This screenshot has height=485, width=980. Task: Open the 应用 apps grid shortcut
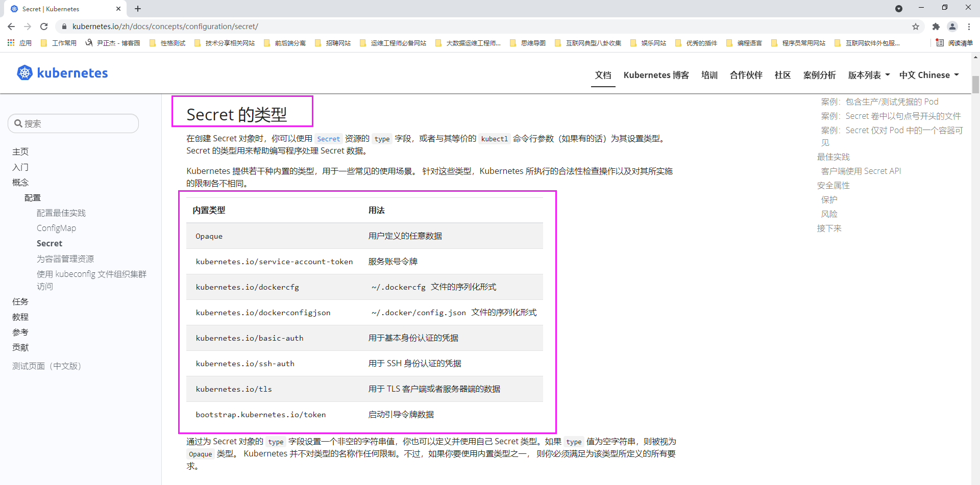pyautogui.click(x=19, y=43)
